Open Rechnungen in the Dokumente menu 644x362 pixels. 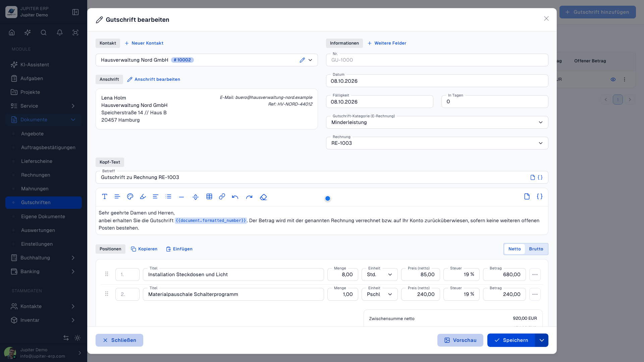pyautogui.click(x=36, y=175)
